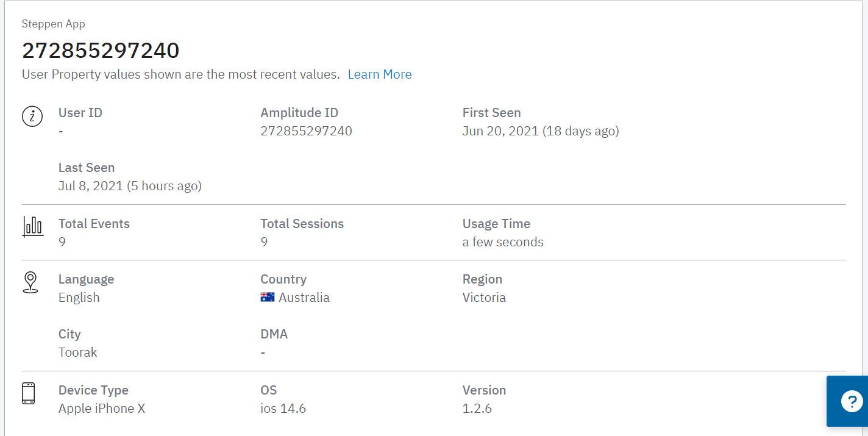
Task: Click the Australia flag icon
Action: pyautogui.click(x=268, y=298)
